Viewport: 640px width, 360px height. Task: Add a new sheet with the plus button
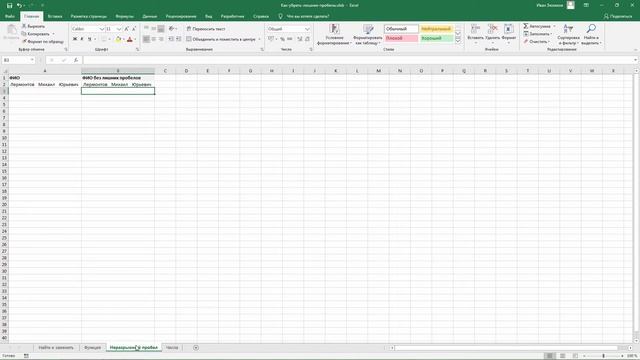(x=196, y=348)
